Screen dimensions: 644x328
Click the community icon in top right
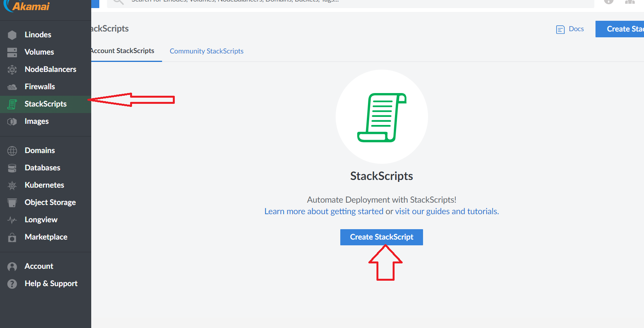(630, 2)
